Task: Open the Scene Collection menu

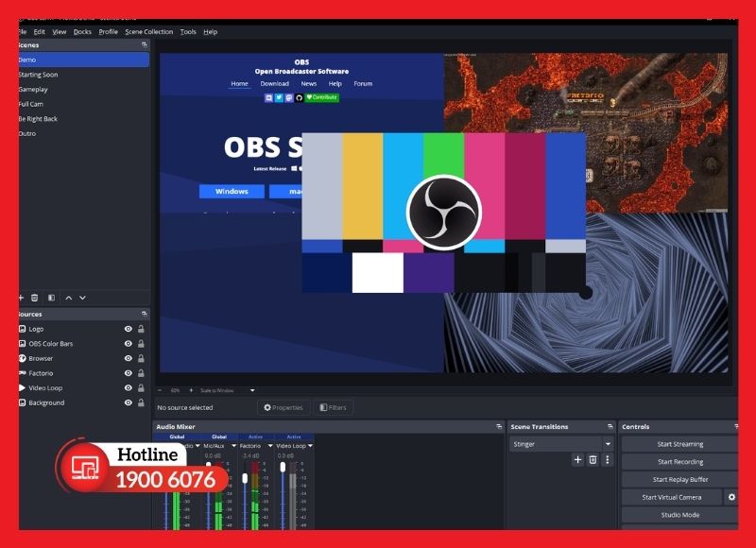Action: 149,32
